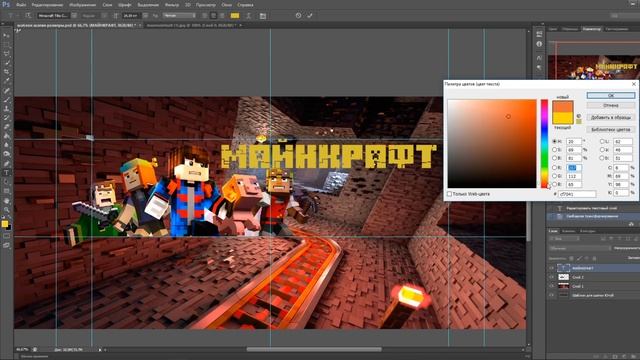
Task: Select the Clone Stamp tool
Action: (7, 109)
